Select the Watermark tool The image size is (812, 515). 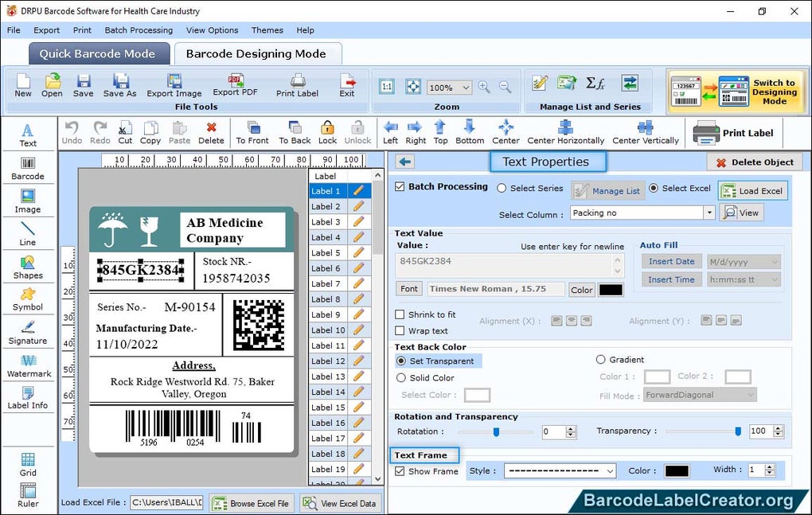29,367
